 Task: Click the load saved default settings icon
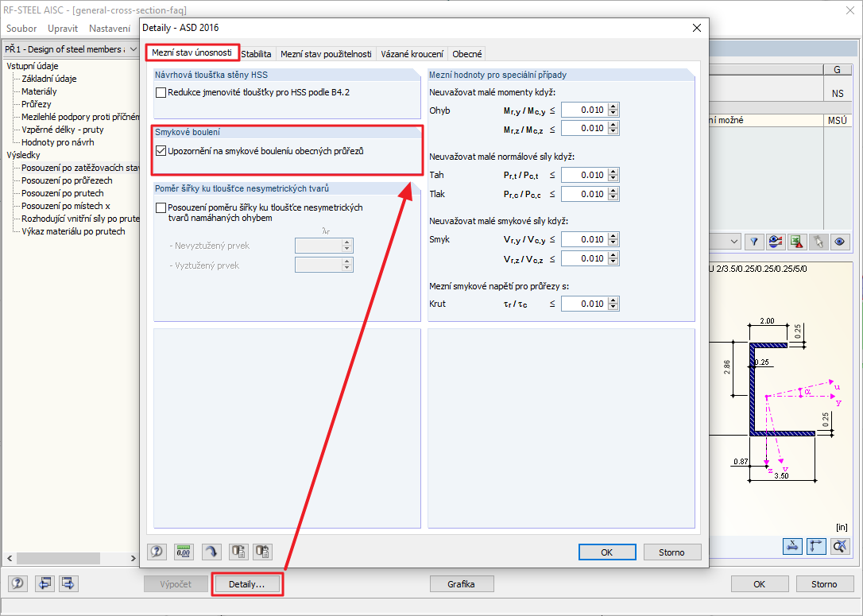click(263, 551)
